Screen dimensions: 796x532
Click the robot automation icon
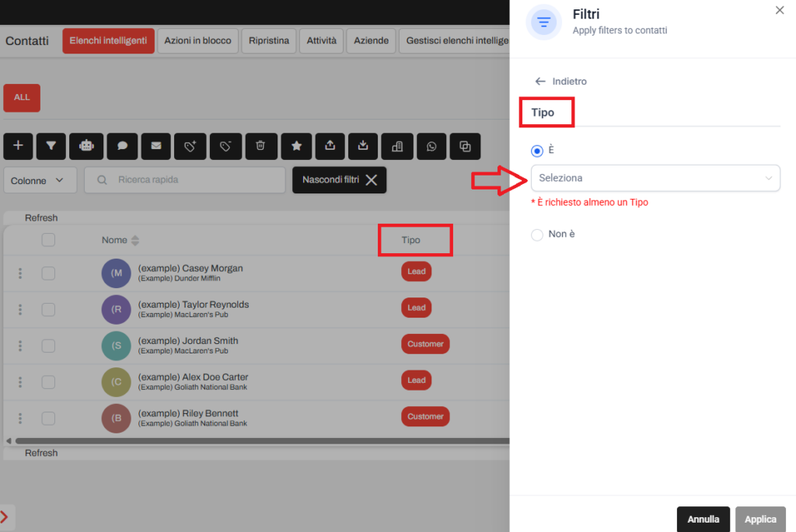pos(86,145)
